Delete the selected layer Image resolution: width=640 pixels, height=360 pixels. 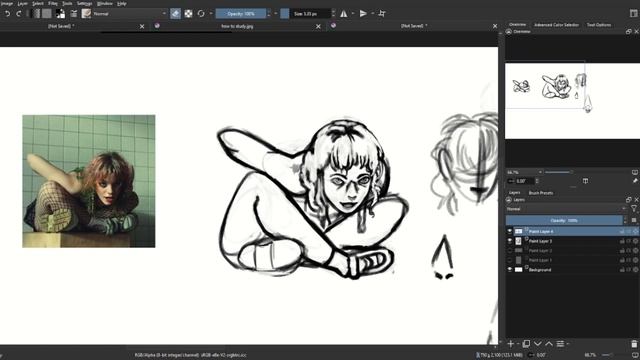pos(634,344)
